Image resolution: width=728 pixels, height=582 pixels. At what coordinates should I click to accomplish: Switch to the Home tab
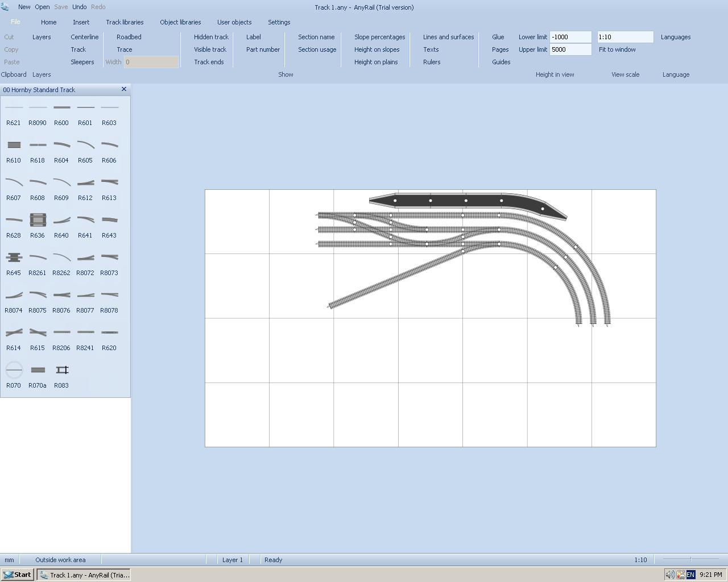tap(48, 22)
